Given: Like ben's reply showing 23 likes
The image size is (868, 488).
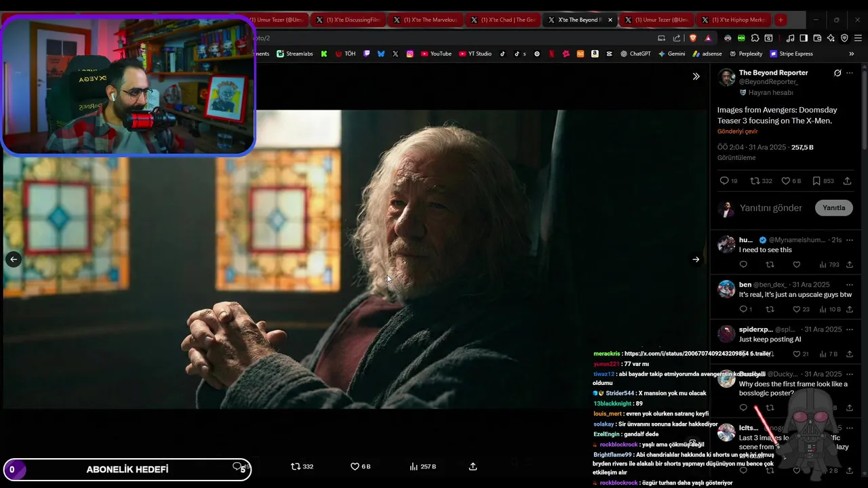Looking at the screenshot, I should pyautogui.click(x=800, y=309).
